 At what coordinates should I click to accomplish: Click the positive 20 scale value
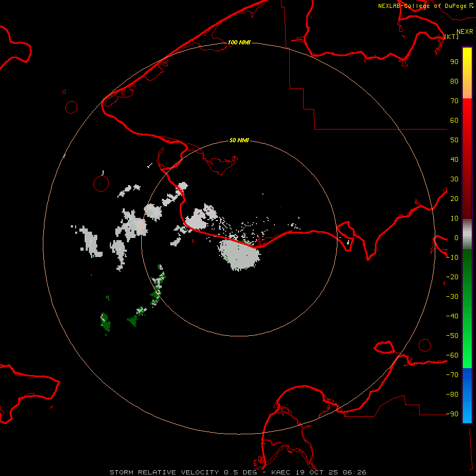[454, 198]
